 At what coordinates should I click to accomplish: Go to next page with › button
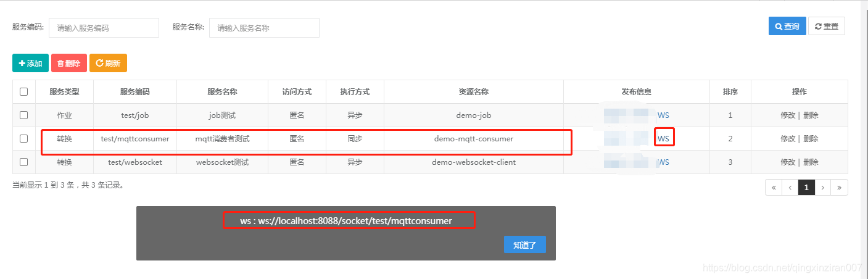coord(823,187)
